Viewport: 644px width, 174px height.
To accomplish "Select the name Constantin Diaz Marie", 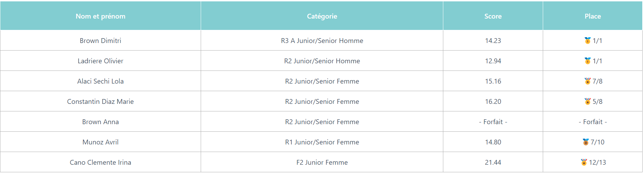I will [101, 101].
